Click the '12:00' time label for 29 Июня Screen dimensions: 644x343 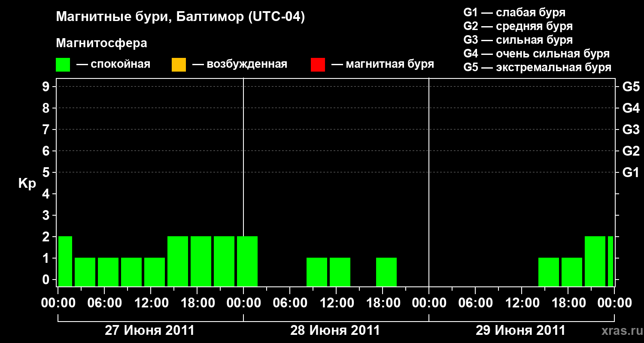522,303
